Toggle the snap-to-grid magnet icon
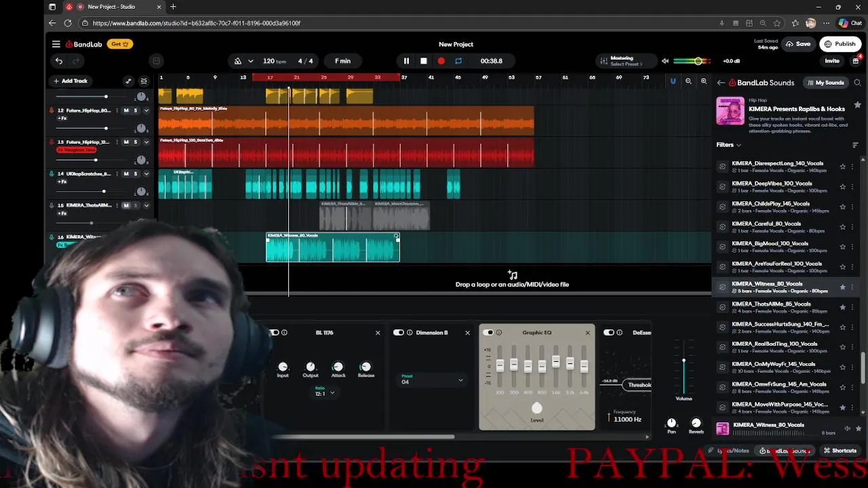 [x=673, y=81]
